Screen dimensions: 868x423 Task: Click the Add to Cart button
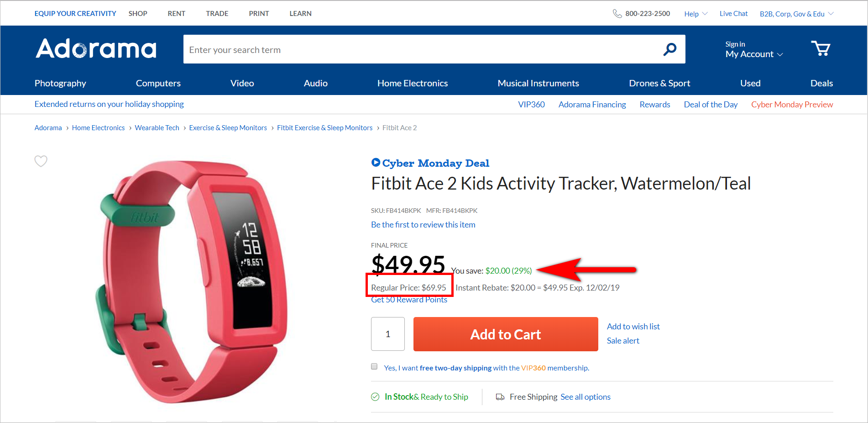tap(505, 334)
